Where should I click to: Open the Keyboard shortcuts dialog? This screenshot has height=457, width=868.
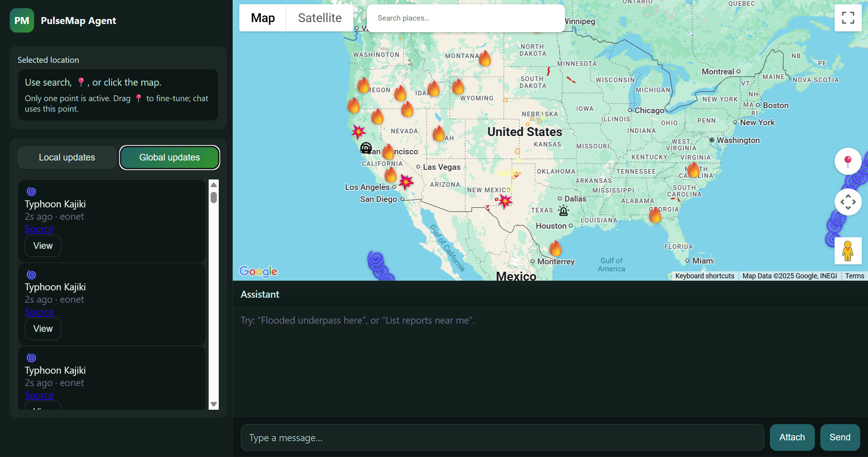tap(705, 276)
